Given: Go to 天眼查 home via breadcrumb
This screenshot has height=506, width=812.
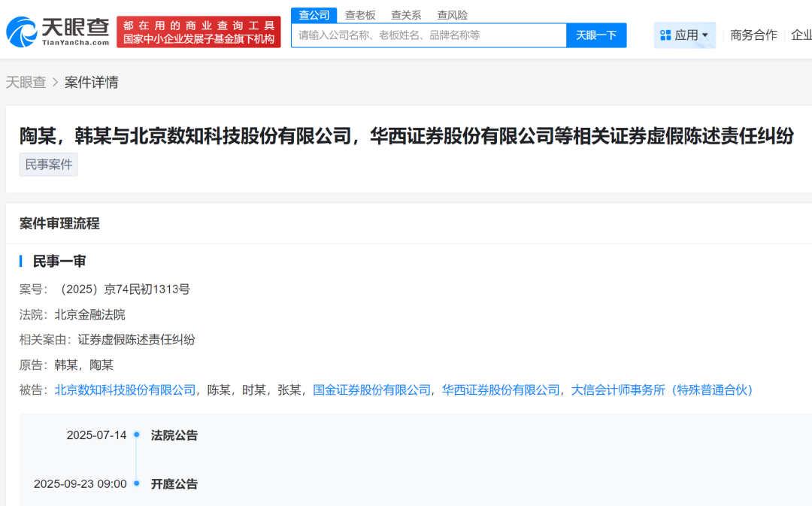Looking at the screenshot, I should 26,83.
